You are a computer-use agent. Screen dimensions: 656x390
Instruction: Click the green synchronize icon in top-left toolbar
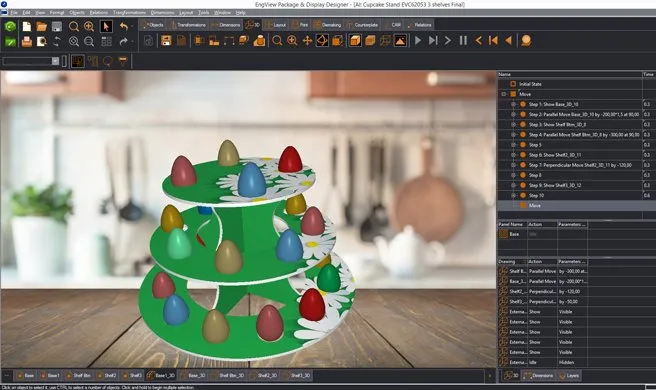click(x=10, y=26)
